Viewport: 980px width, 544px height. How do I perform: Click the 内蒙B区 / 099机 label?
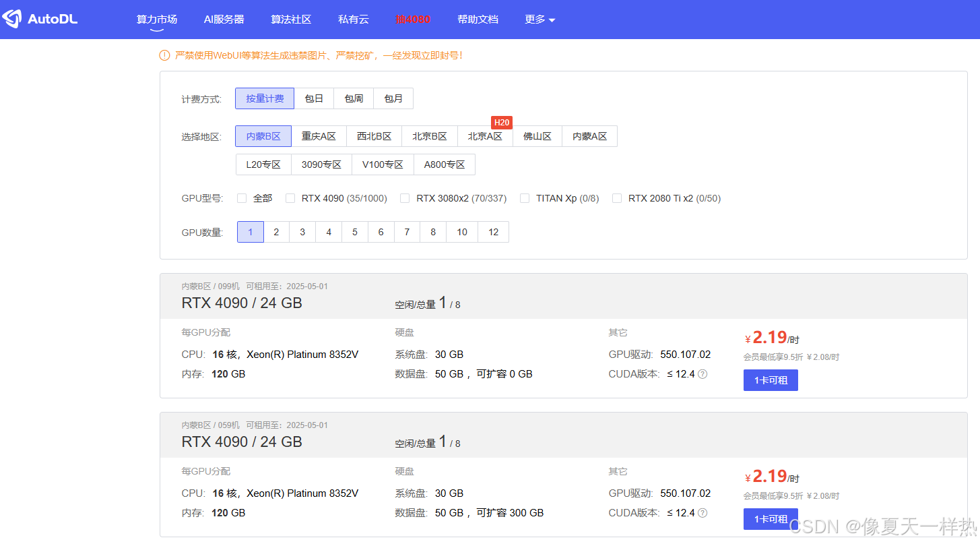click(x=211, y=286)
